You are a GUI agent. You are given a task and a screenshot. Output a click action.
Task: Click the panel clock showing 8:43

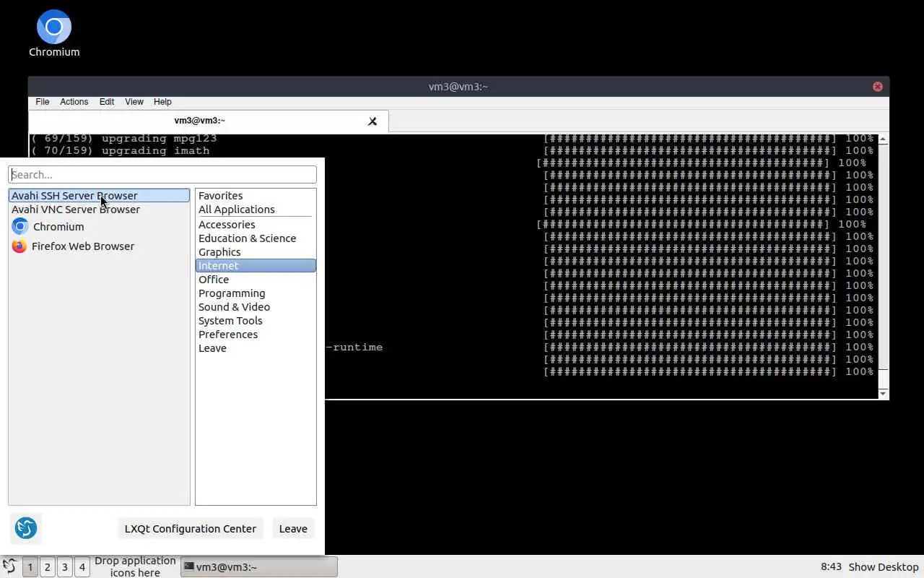(832, 567)
